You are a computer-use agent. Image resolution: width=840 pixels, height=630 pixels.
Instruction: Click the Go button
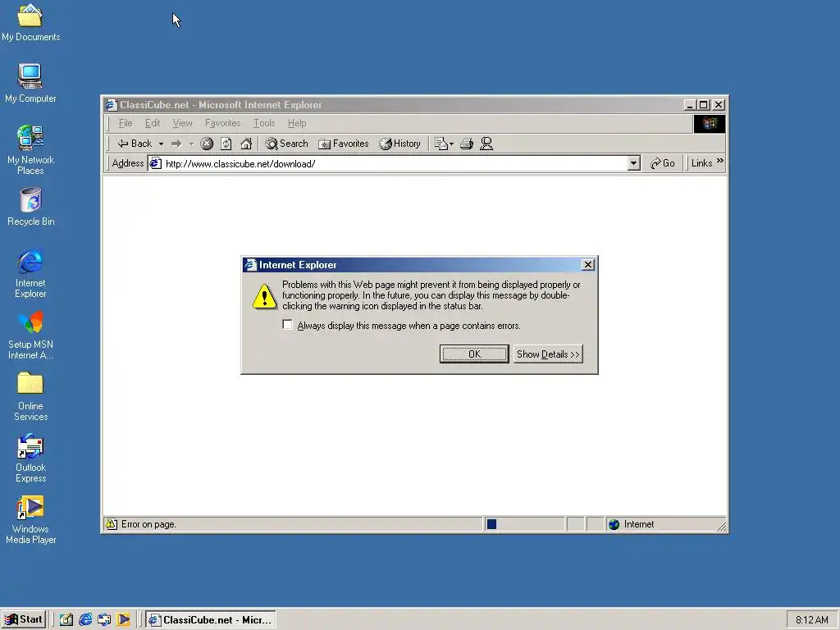coord(662,163)
